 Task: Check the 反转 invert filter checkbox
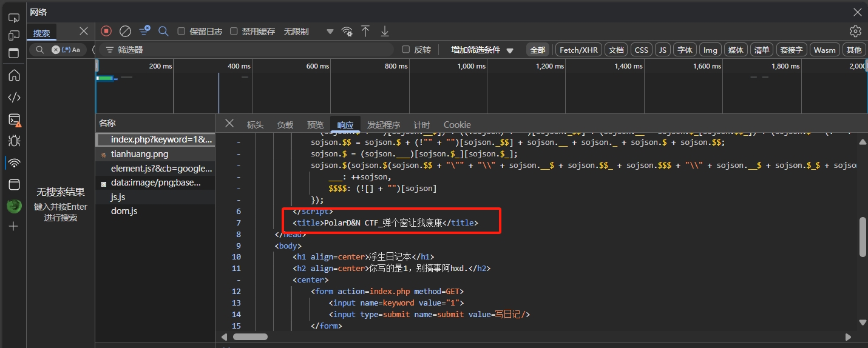[406, 50]
